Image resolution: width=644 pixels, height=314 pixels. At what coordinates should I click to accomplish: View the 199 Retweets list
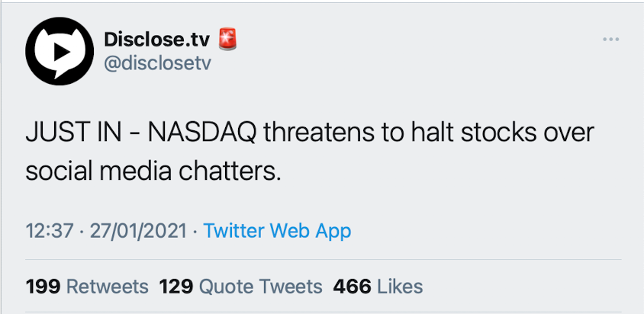(87, 287)
